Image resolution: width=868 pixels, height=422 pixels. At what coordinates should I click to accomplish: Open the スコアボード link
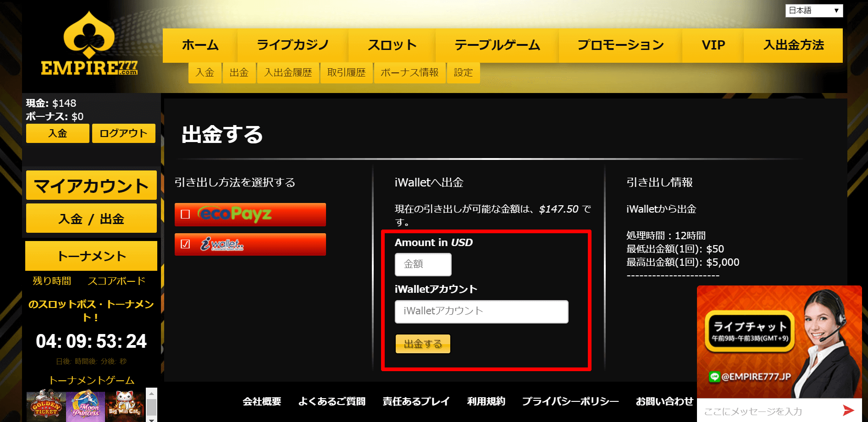click(116, 281)
